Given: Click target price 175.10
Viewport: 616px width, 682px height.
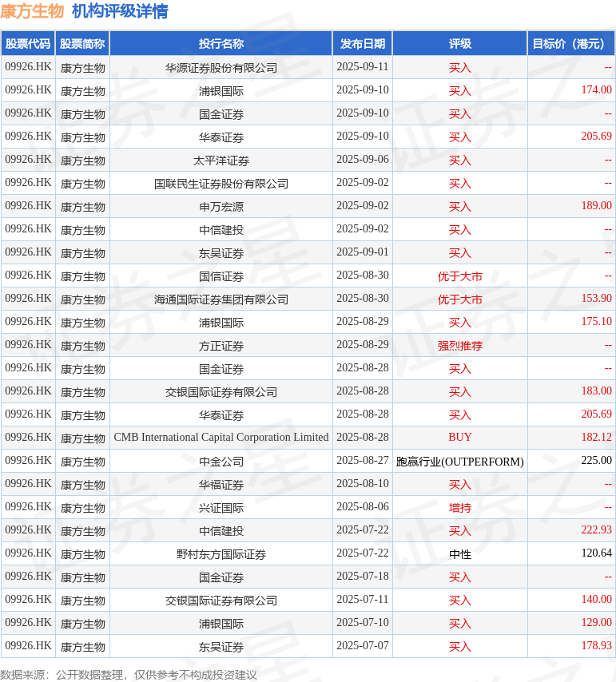Looking at the screenshot, I should click(x=596, y=321).
